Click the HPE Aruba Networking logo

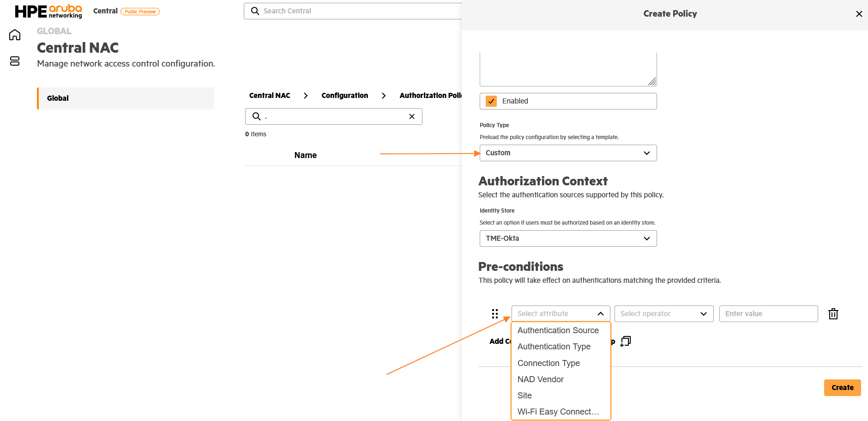point(48,11)
